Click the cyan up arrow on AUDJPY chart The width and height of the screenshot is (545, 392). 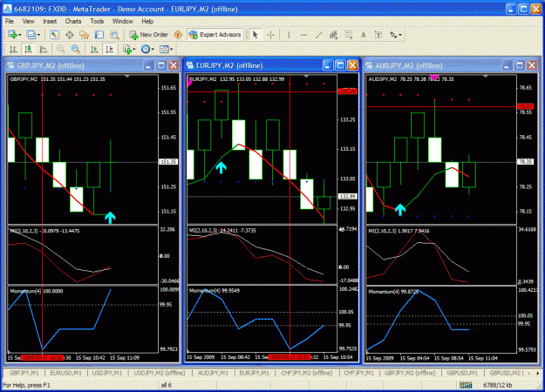(x=400, y=209)
